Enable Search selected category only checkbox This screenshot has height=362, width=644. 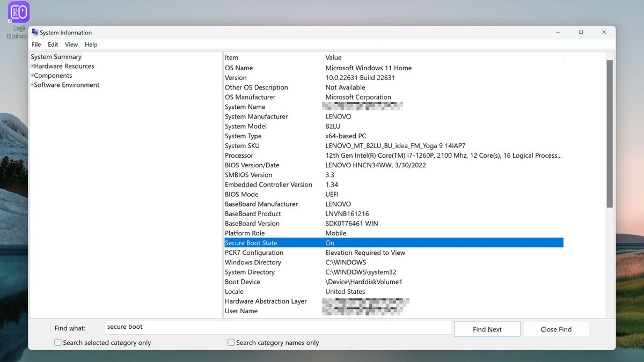pyautogui.click(x=58, y=342)
